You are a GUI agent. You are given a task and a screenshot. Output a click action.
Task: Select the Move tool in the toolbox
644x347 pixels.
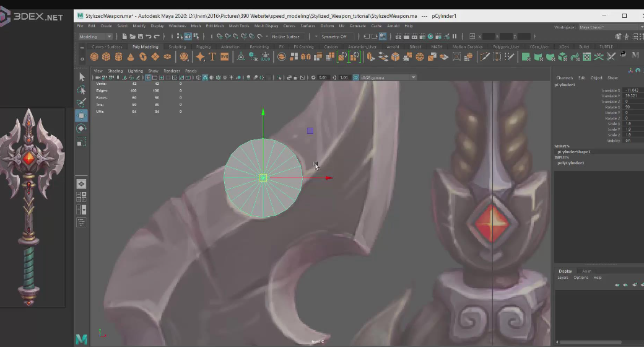pos(81,115)
